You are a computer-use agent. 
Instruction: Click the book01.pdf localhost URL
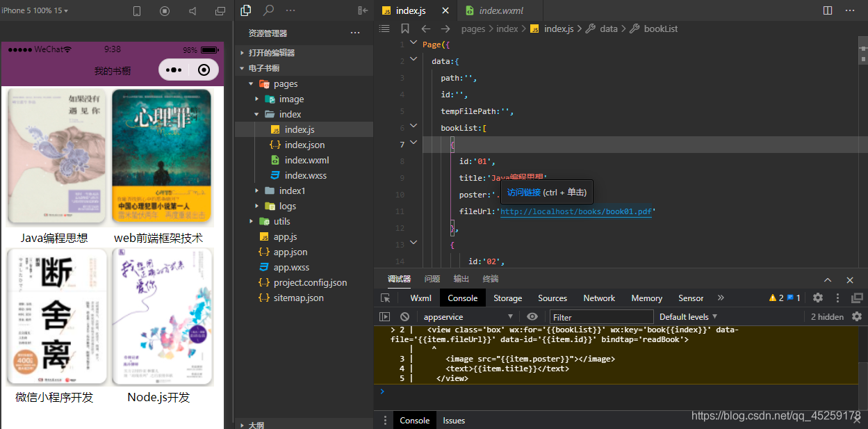(x=576, y=211)
